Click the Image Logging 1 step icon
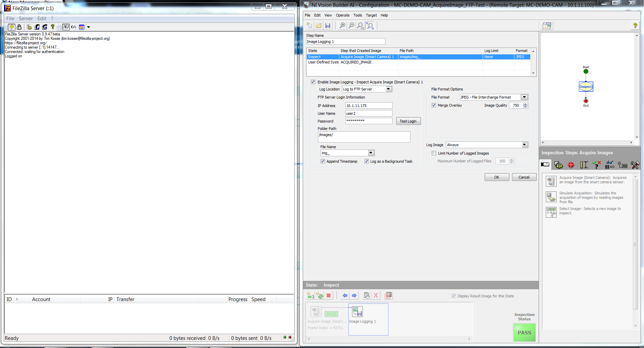The image size is (644, 348). tap(357, 311)
